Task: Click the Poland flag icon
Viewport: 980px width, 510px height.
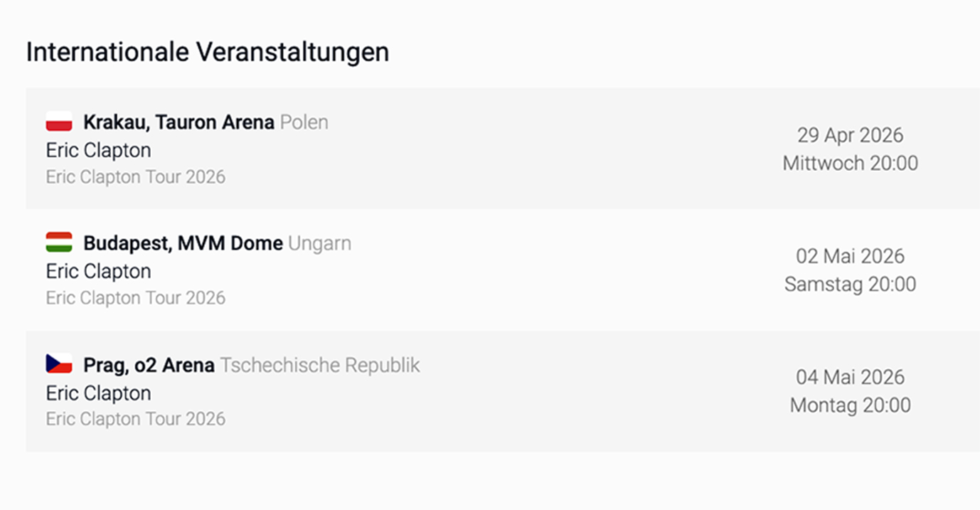Action: [x=59, y=122]
